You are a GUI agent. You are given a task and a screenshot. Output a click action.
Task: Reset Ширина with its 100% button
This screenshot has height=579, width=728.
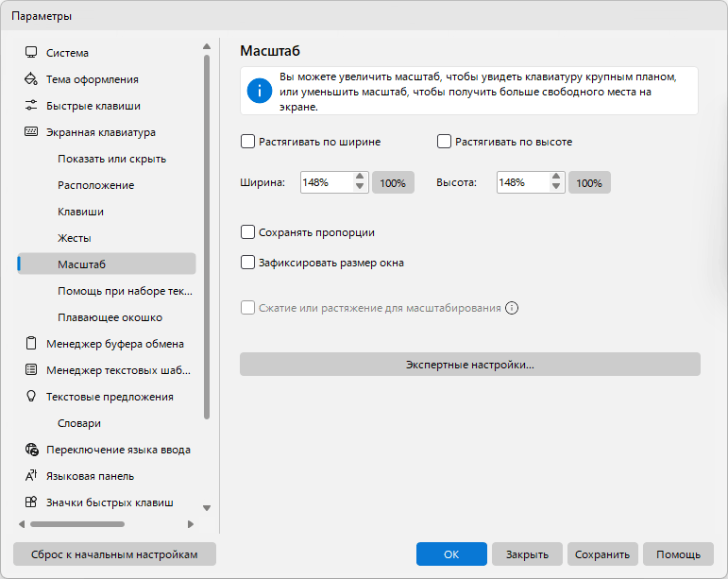[393, 182]
